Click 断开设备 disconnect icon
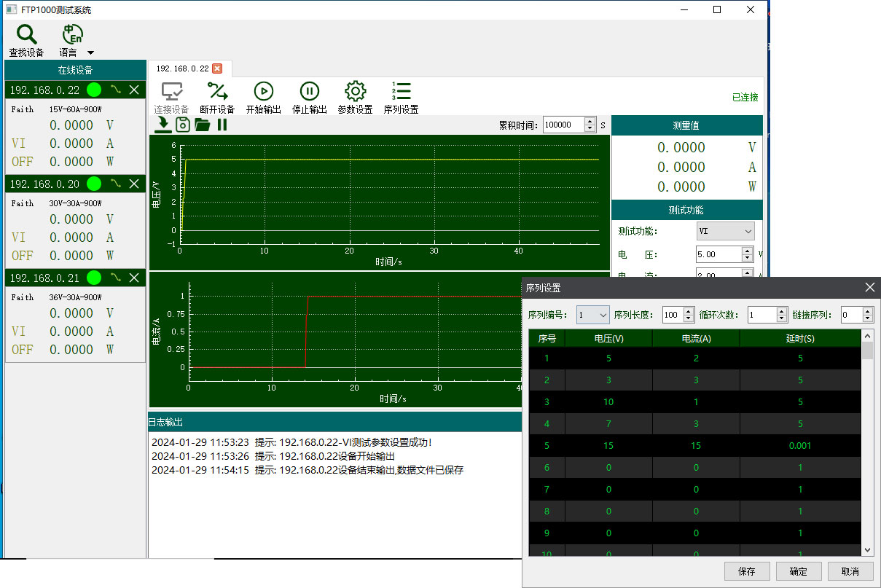Viewport: 881px width, 588px height. click(x=217, y=92)
